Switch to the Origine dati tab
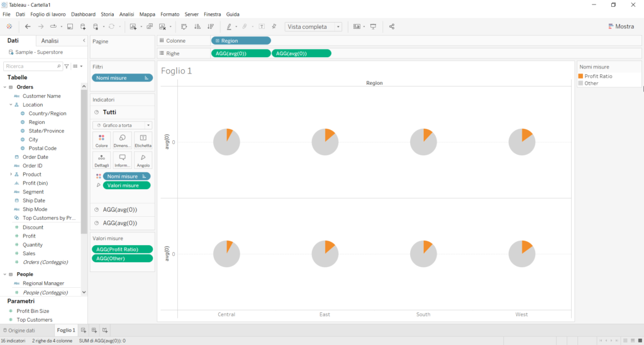Image resolution: width=644 pixels, height=345 pixels. click(18, 330)
